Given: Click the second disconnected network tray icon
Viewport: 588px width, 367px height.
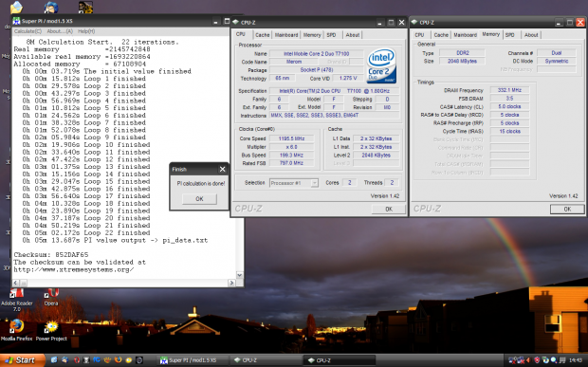Looking at the screenshot, I should pos(521,360).
